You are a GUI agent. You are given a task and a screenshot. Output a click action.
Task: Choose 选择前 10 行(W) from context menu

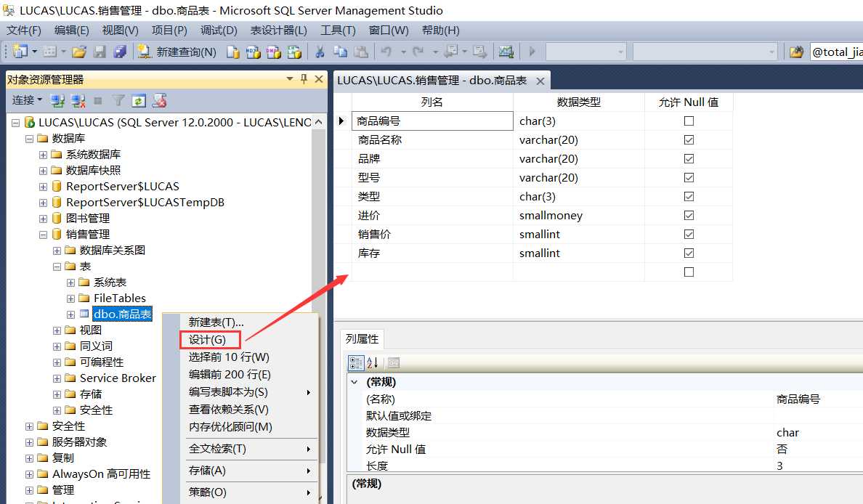click(229, 357)
